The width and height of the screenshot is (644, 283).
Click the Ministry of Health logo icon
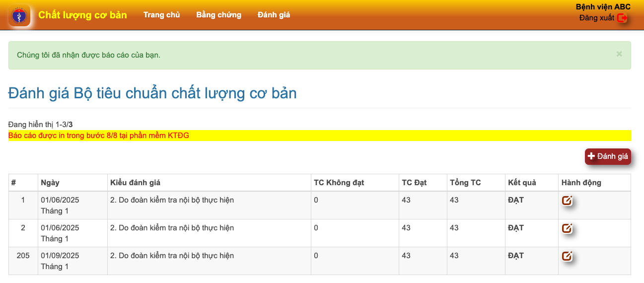(19, 16)
